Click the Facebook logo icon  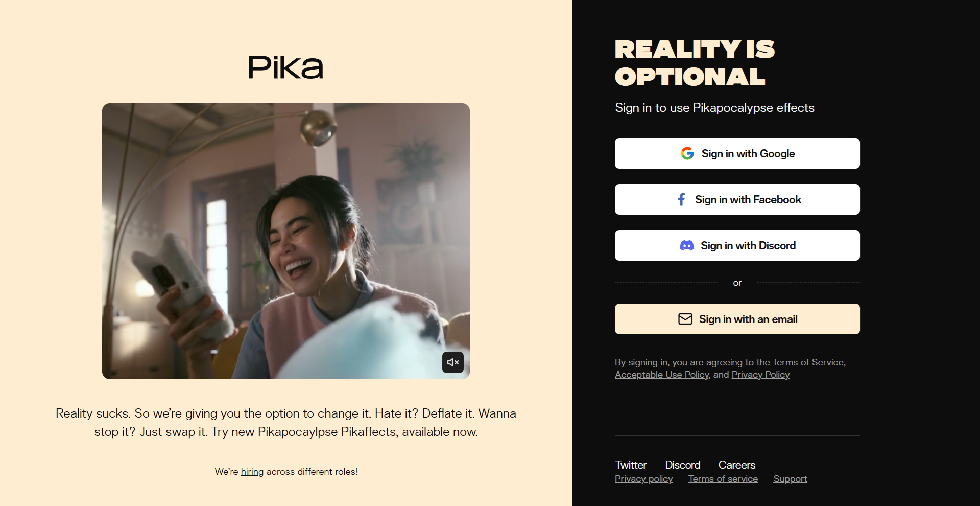pyautogui.click(x=681, y=199)
